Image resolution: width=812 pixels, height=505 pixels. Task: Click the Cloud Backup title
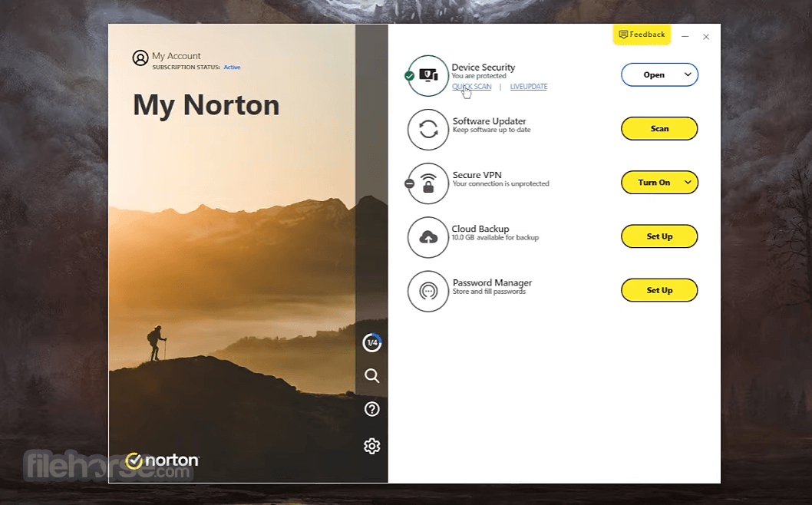point(480,229)
